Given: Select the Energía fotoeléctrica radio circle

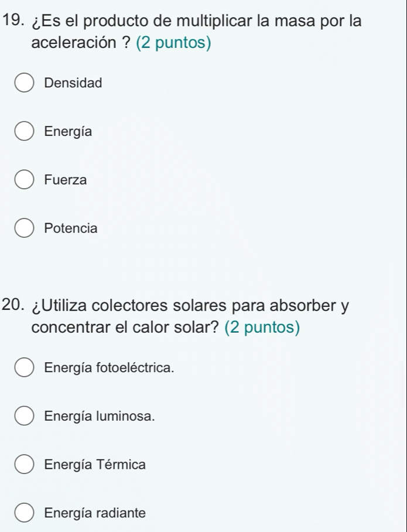Looking at the screenshot, I should click(x=24, y=368).
